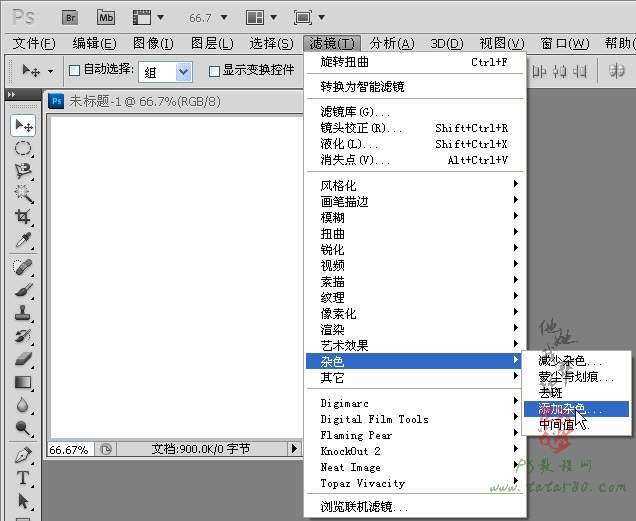Open the Image (图像) menu
The image size is (636, 521).
point(153,43)
